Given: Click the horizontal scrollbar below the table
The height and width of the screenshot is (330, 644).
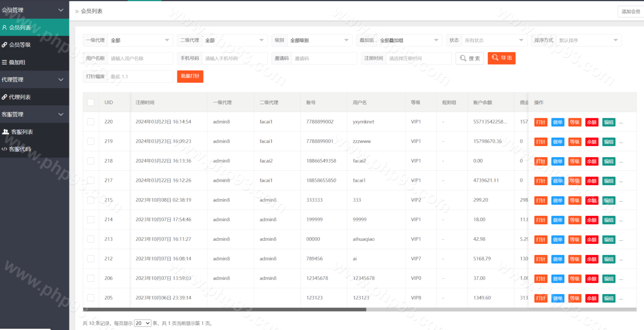Looking at the screenshot, I should point(224,309).
